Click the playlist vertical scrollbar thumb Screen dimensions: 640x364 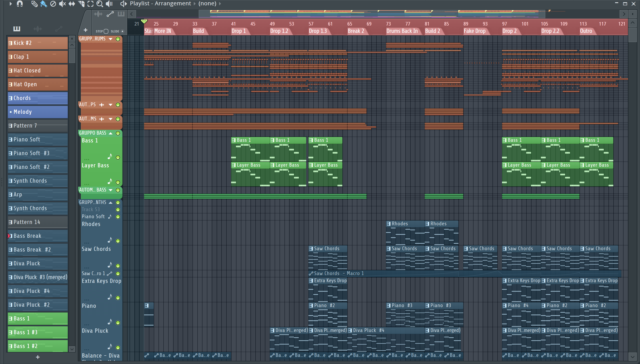[x=632, y=35]
